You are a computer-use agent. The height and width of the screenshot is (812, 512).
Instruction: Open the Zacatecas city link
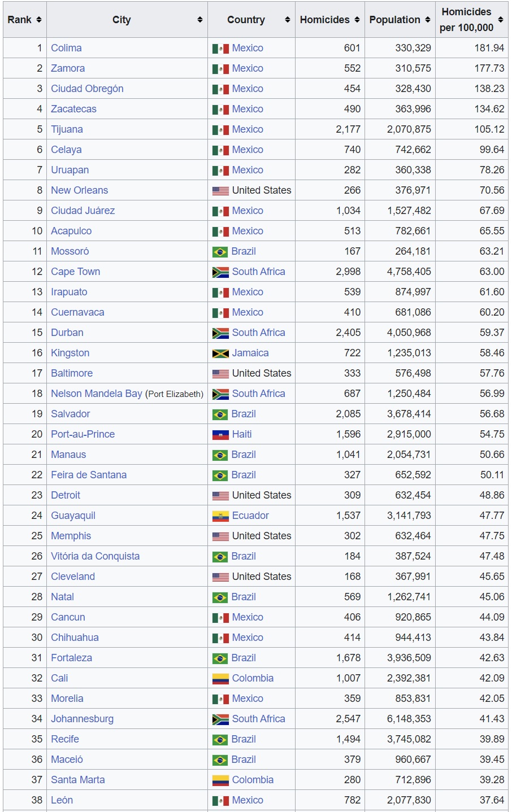(73, 109)
